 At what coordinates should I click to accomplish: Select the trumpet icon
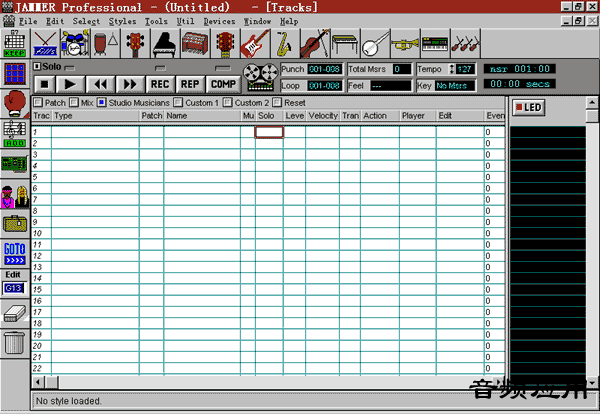tap(405, 43)
